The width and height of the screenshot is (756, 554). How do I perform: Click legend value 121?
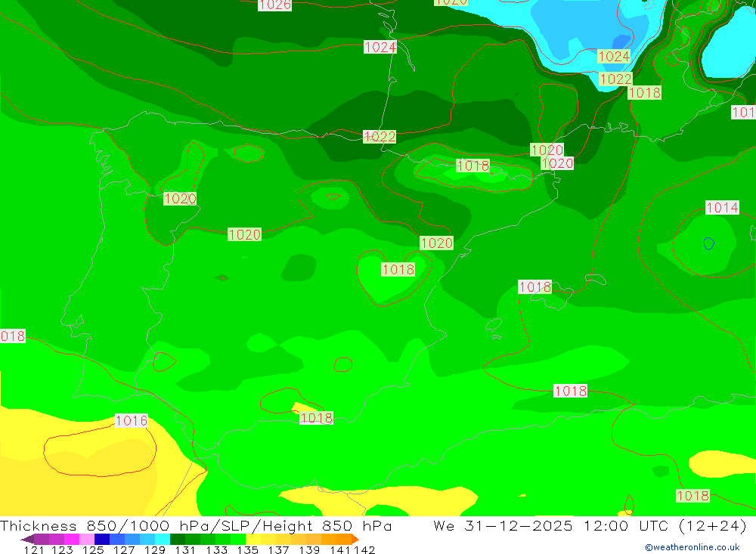click(34, 549)
